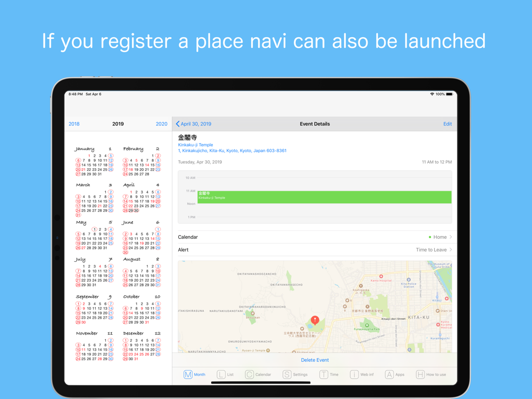
Task: Switch to year 2018
Action: (74, 124)
